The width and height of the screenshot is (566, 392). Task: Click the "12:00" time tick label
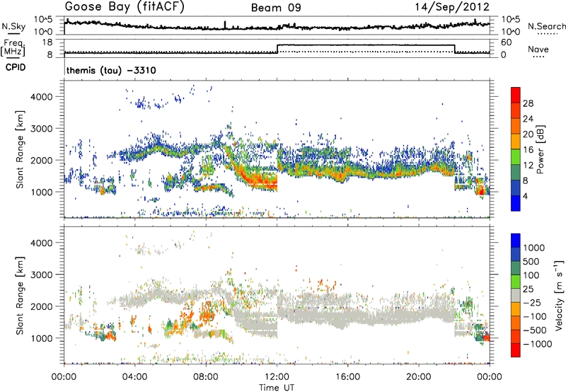point(277,377)
